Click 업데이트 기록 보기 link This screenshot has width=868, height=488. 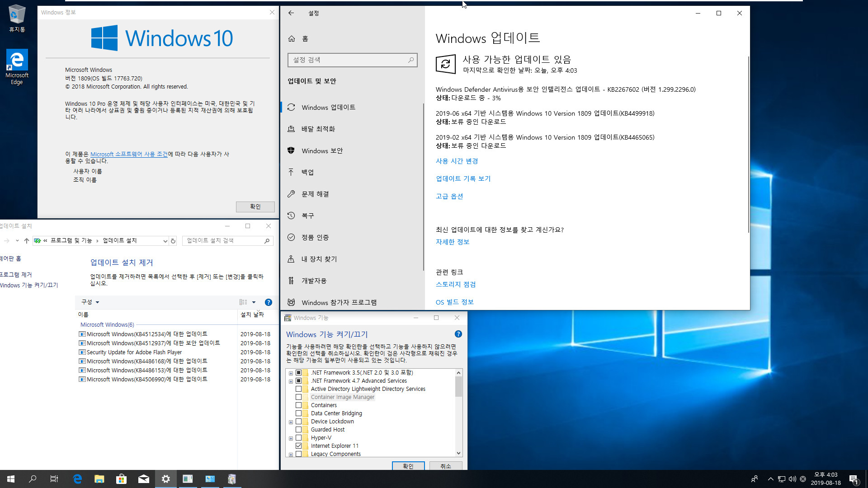463,178
